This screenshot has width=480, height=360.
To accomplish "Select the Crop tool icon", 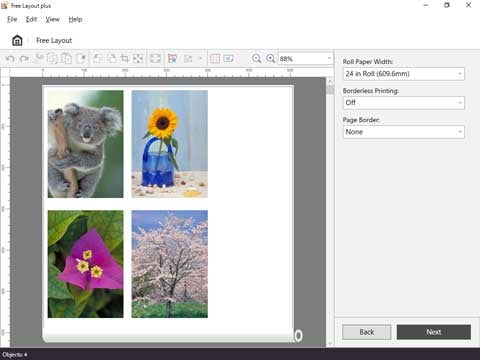I will coord(125,59).
